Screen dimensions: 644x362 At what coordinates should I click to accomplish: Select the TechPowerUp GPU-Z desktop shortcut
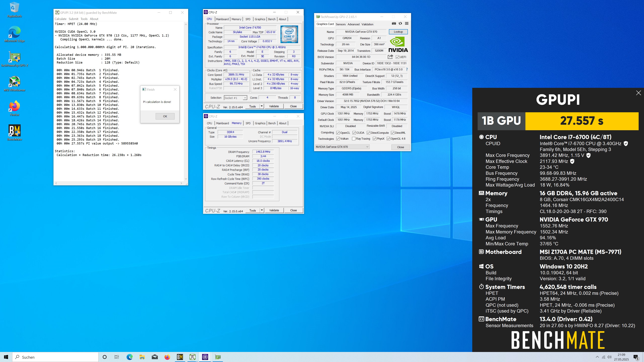coord(14,59)
